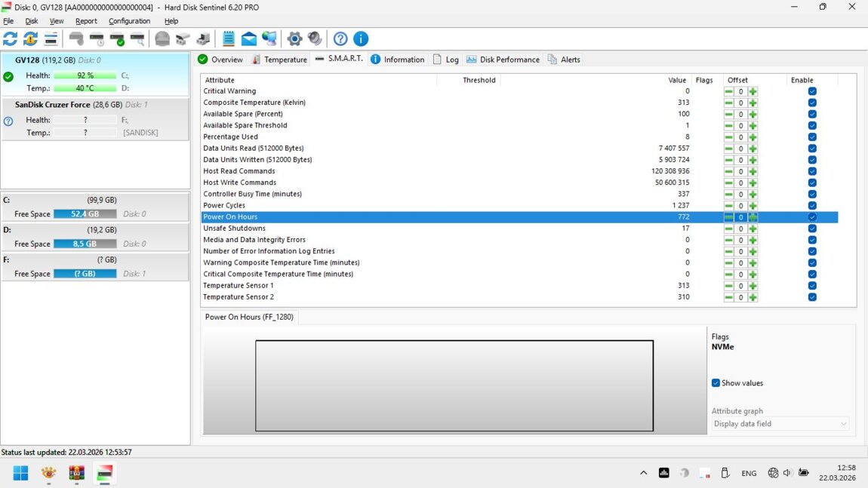The width and height of the screenshot is (868, 488).
Task: Expand the Attribute graph dropdown
Action: [x=780, y=424]
